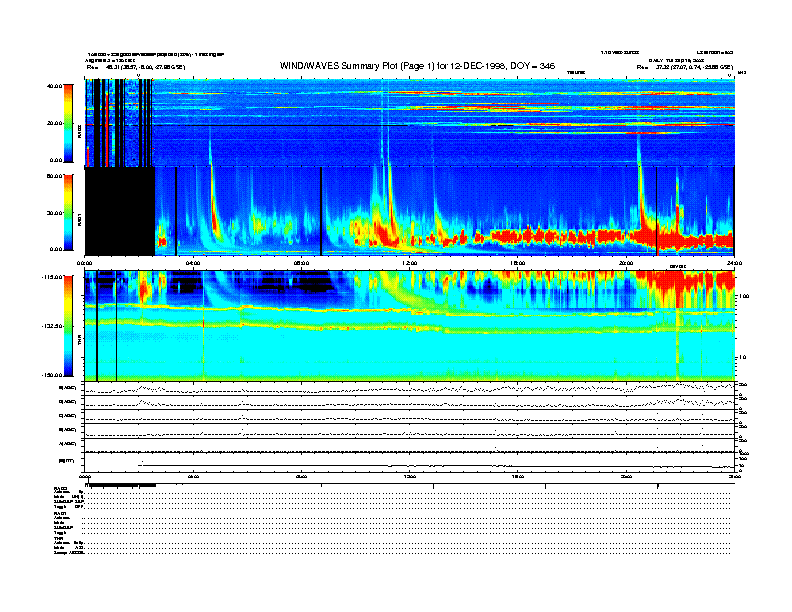The height and width of the screenshot is (612, 792).
Task: Click the 30.00 label on RAD1 scale
Action: tap(55, 213)
